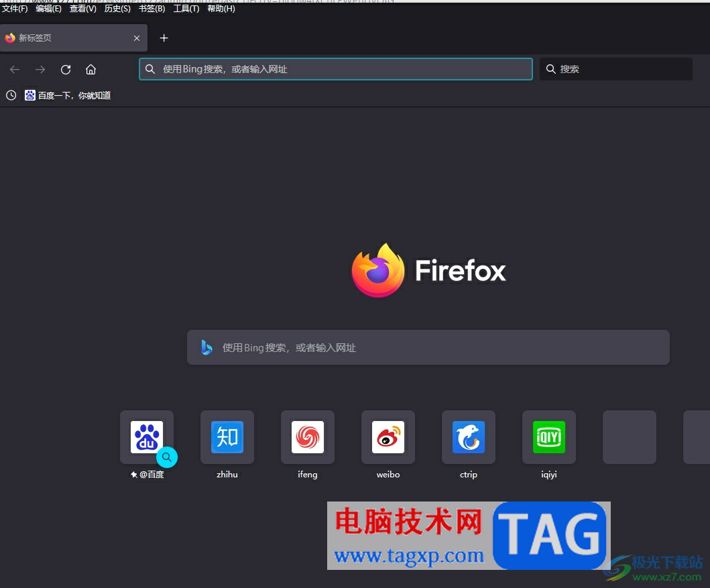Open recent history clock icon in bookmarks bar
Viewport: 710px width, 588px height.
click(11, 95)
